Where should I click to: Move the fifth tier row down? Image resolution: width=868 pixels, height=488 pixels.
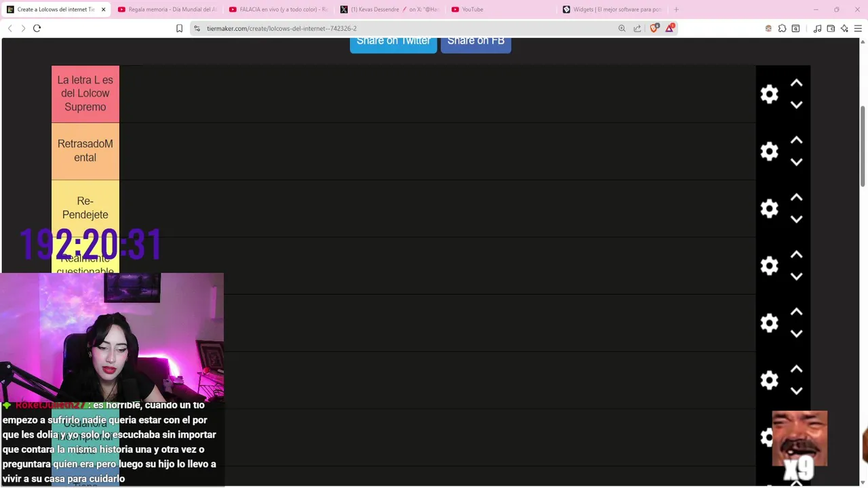pos(797,333)
